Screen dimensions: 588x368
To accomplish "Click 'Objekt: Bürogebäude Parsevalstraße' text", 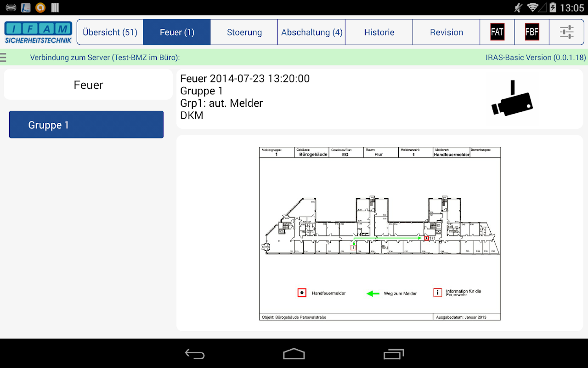I will click(x=294, y=317).
